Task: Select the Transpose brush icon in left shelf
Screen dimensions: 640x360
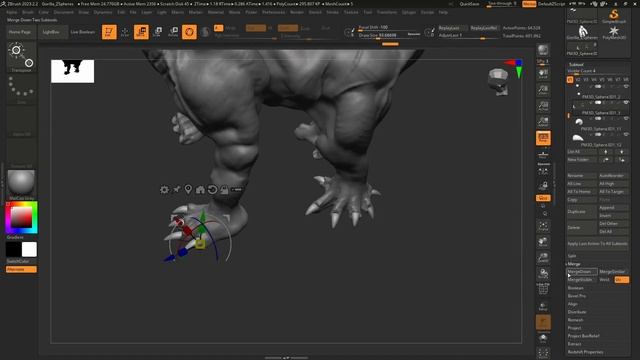Action: click(x=21, y=57)
